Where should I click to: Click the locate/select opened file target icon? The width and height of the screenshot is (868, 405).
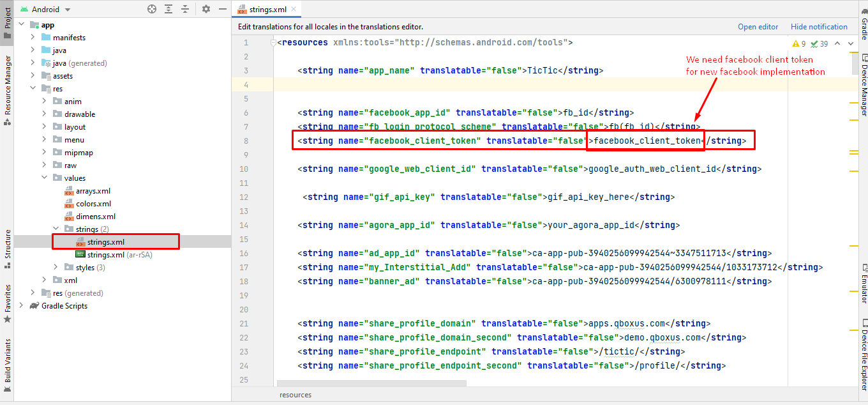click(152, 9)
